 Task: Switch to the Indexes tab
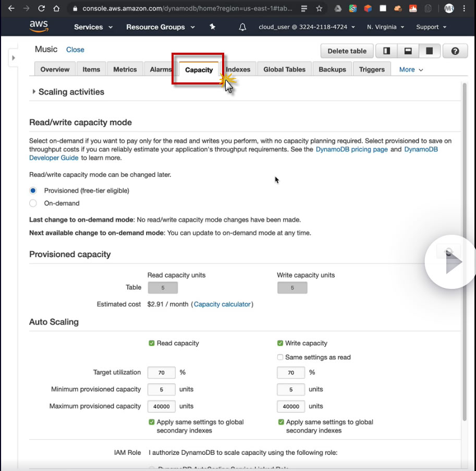[x=238, y=69]
